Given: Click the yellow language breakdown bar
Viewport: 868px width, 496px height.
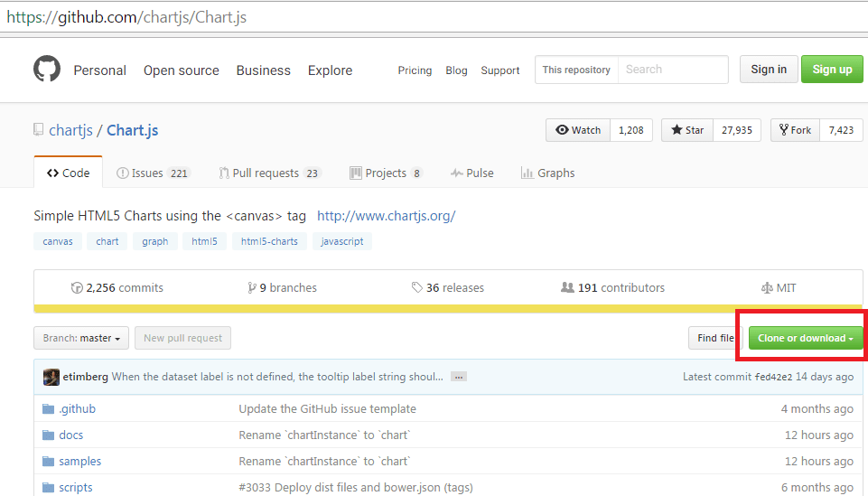Looking at the screenshot, I should click(448, 309).
